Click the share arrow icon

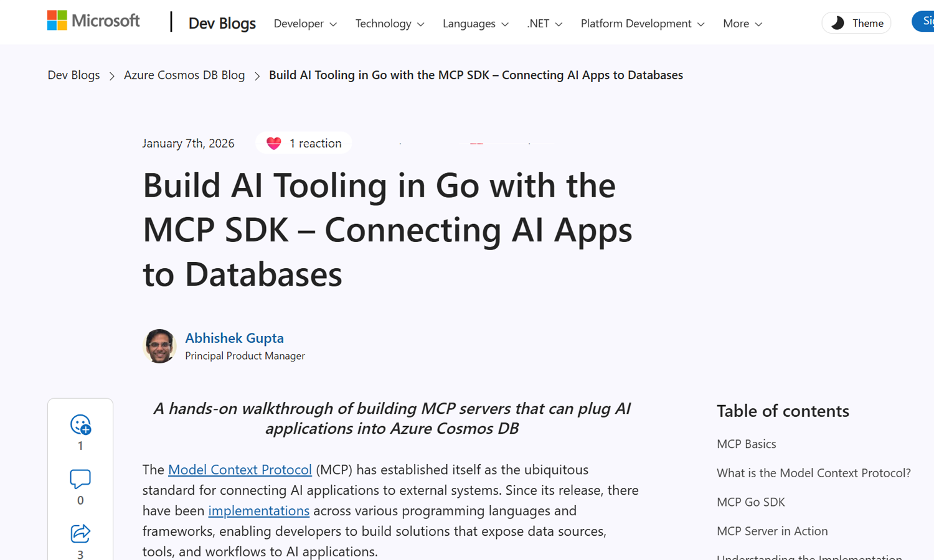[x=80, y=533]
